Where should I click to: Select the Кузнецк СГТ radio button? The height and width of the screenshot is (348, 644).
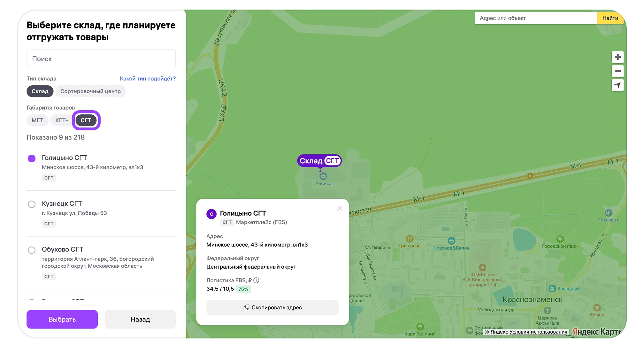(x=32, y=204)
